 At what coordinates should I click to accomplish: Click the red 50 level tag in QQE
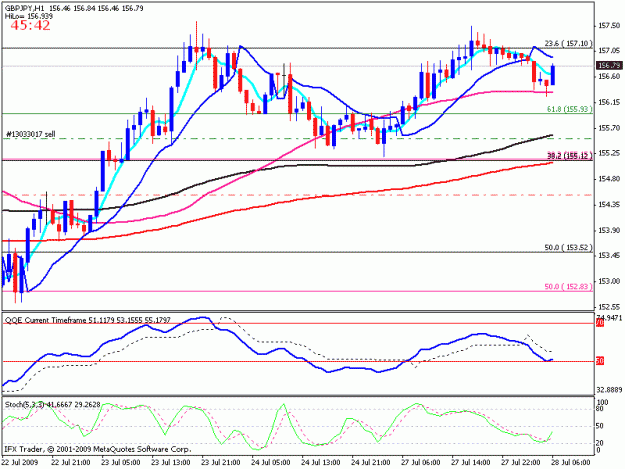[600, 361]
